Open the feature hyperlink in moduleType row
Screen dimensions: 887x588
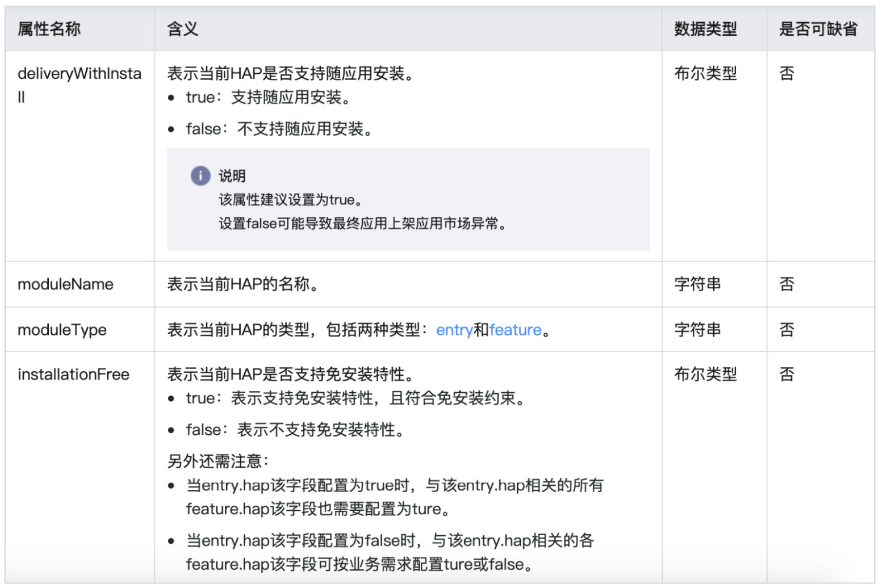pos(515,330)
